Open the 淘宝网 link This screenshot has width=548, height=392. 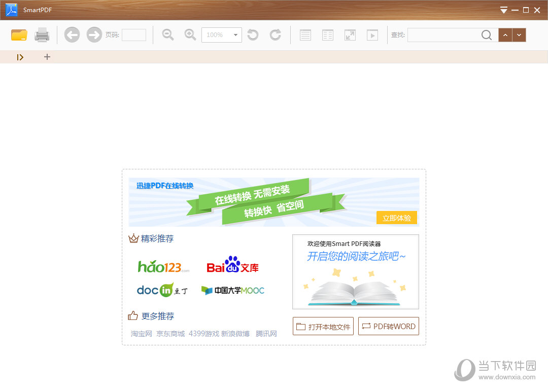pos(142,334)
